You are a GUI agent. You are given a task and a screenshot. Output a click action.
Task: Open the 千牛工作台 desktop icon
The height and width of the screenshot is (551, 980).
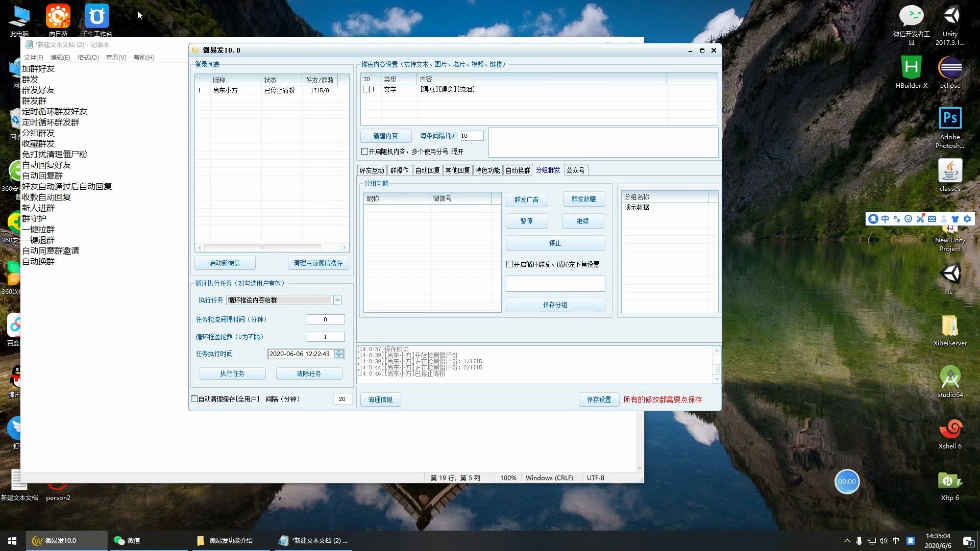pos(96,20)
